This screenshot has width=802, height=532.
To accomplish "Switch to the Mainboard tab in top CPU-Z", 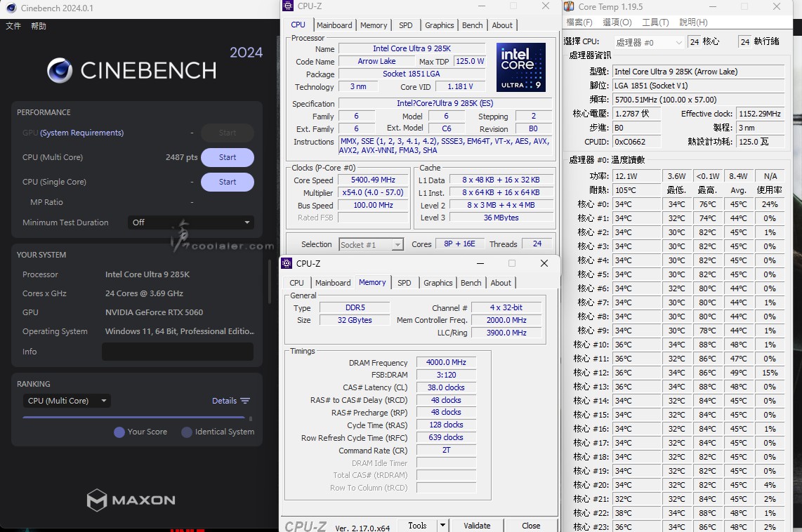I will pos(334,25).
